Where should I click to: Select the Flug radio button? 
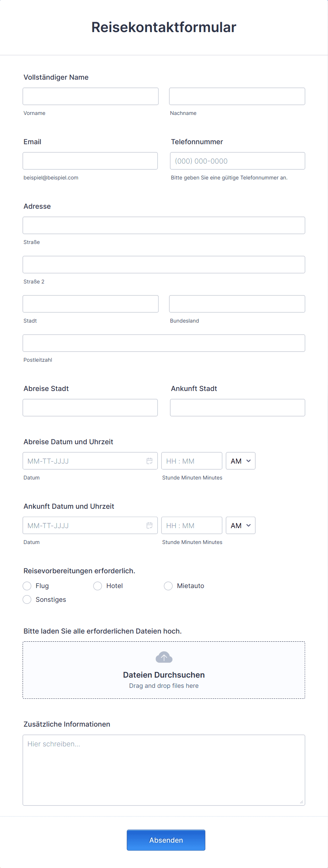point(27,586)
